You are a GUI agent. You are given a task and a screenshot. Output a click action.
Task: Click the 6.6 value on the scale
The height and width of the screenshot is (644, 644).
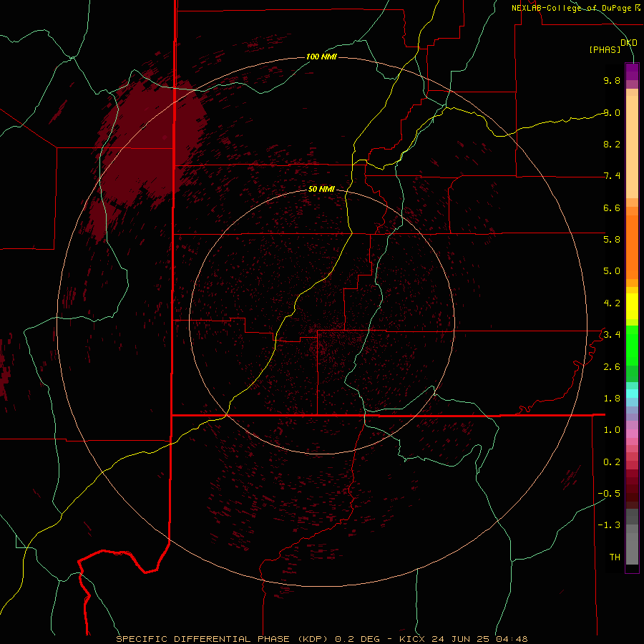click(612, 208)
